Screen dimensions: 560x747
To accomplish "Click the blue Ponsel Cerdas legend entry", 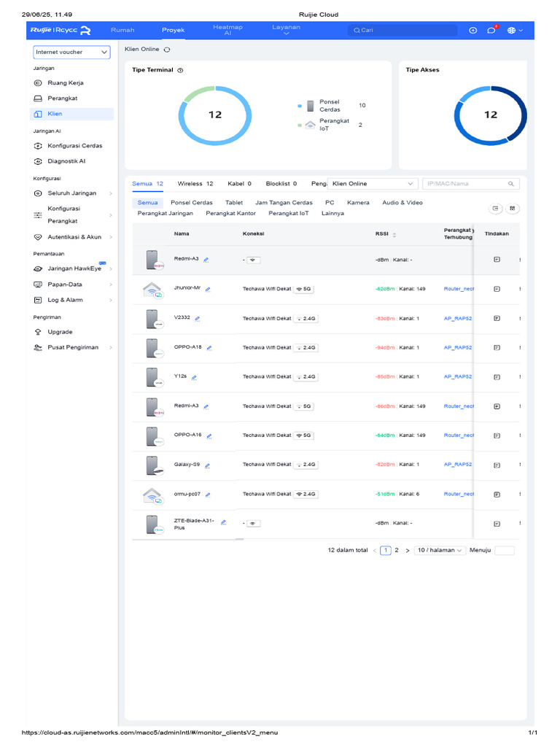I will point(332,106).
